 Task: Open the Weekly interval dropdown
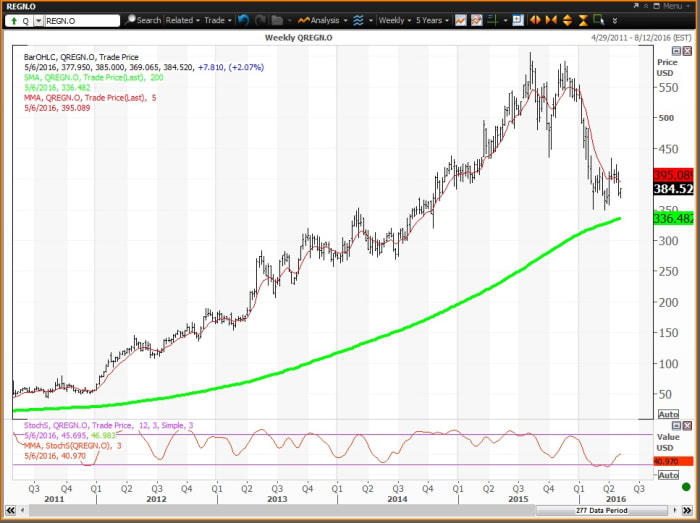(x=394, y=20)
